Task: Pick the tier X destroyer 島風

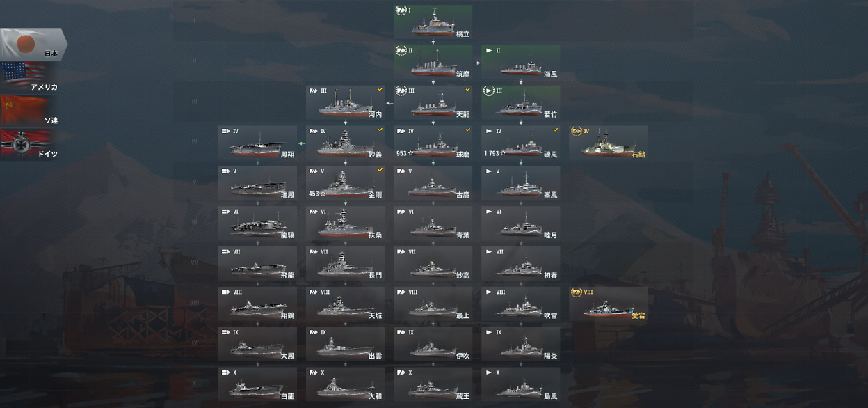Action: point(520,385)
